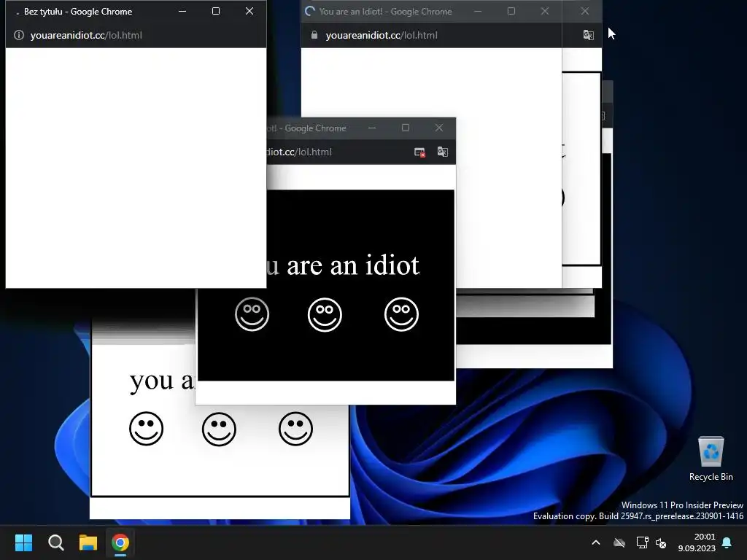The height and width of the screenshot is (560, 747).
Task: Click translate icon in middle Chrome window
Action: [x=443, y=152]
